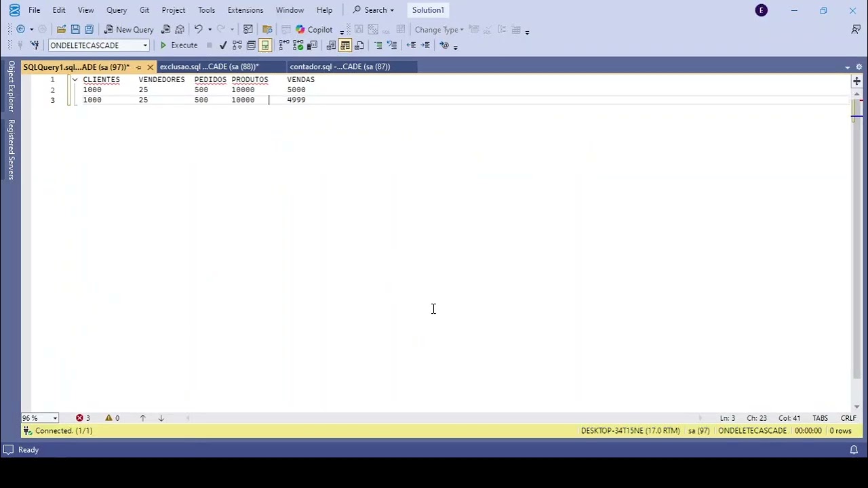Click the Change Connection plug icon
Viewport: 868px width, 488px height.
(34, 45)
